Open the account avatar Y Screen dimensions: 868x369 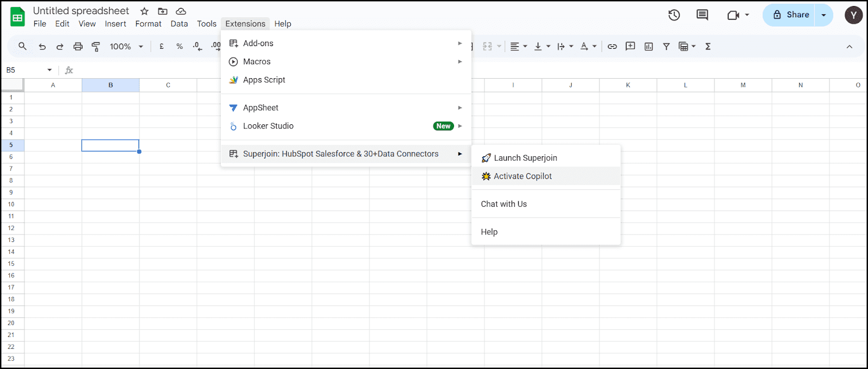(x=853, y=15)
